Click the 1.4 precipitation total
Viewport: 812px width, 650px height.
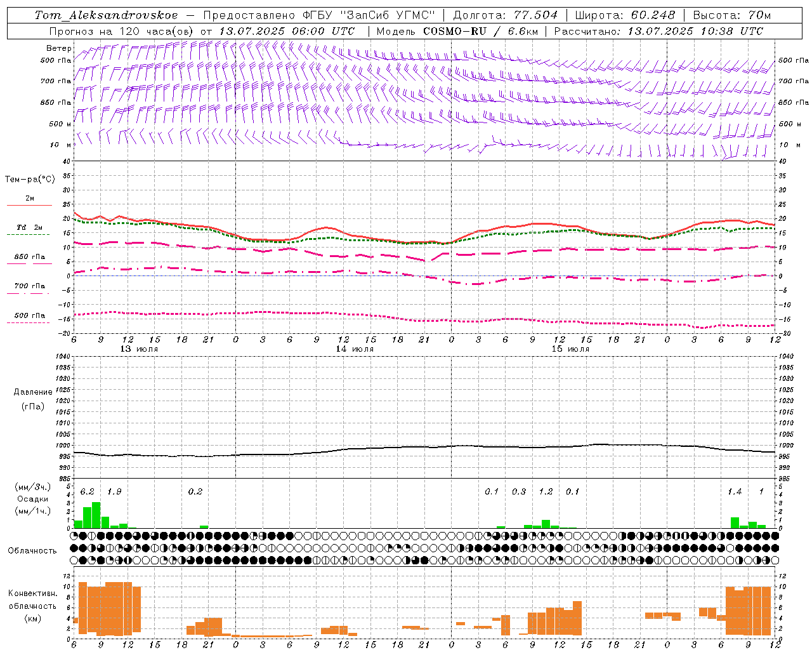[x=735, y=492]
